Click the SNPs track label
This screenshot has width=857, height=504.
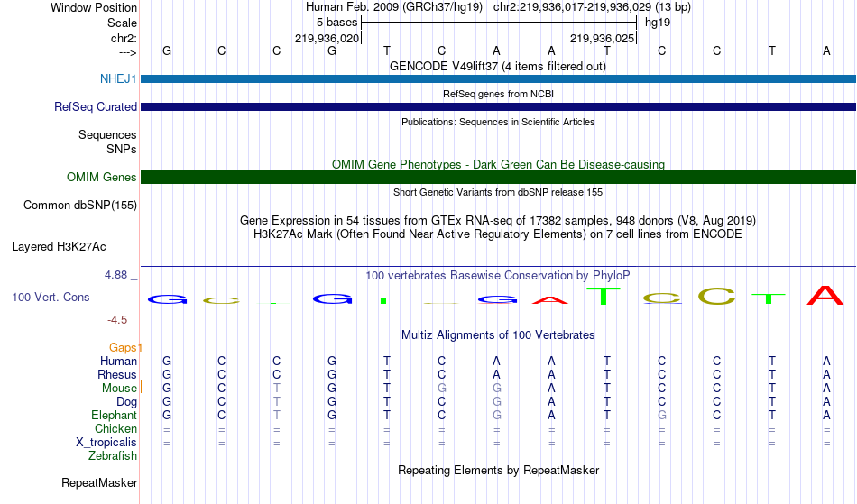[122, 149]
